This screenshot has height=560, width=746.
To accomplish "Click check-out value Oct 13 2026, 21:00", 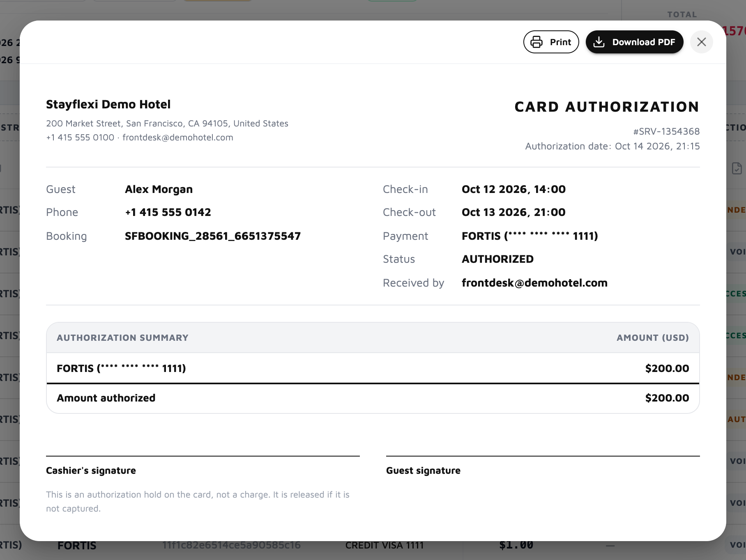I will [513, 212].
